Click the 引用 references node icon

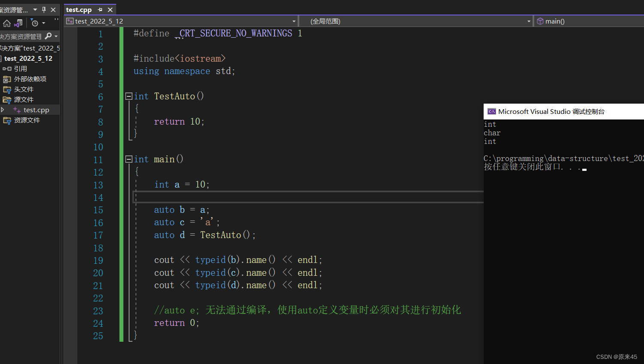pos(6,69)
